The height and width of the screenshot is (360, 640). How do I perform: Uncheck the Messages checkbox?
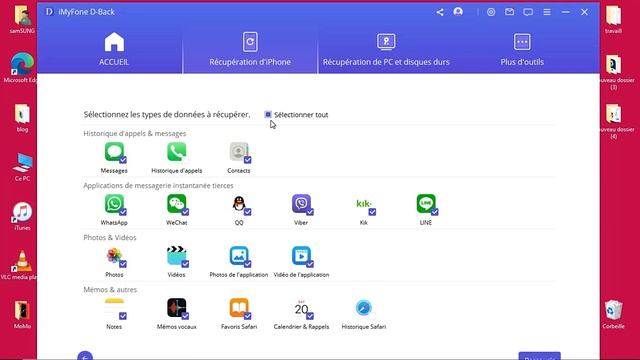[x=123, y=160]
